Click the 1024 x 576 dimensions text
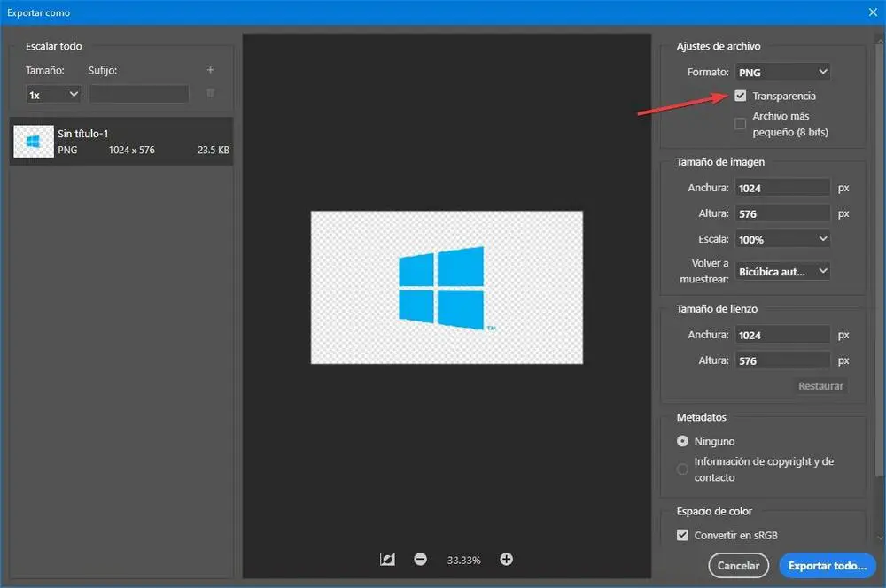The image size is (886, 588). click(x=132, y=150)
